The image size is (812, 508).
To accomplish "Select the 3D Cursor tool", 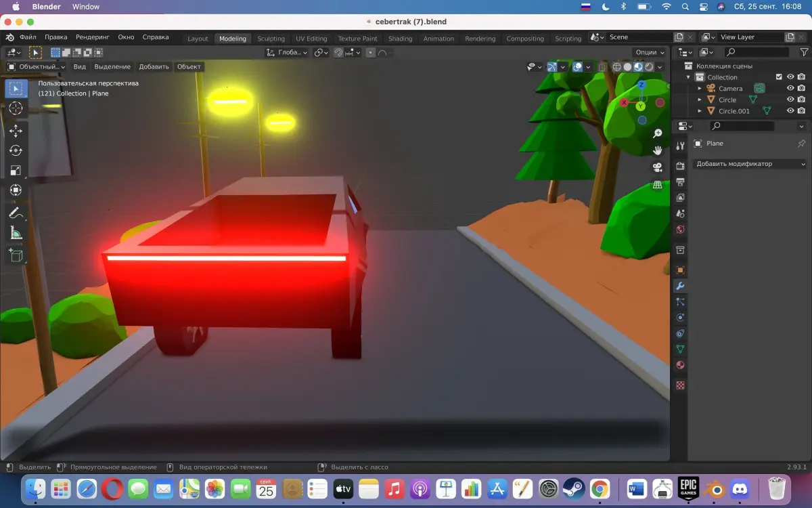I will click(16, 108).
